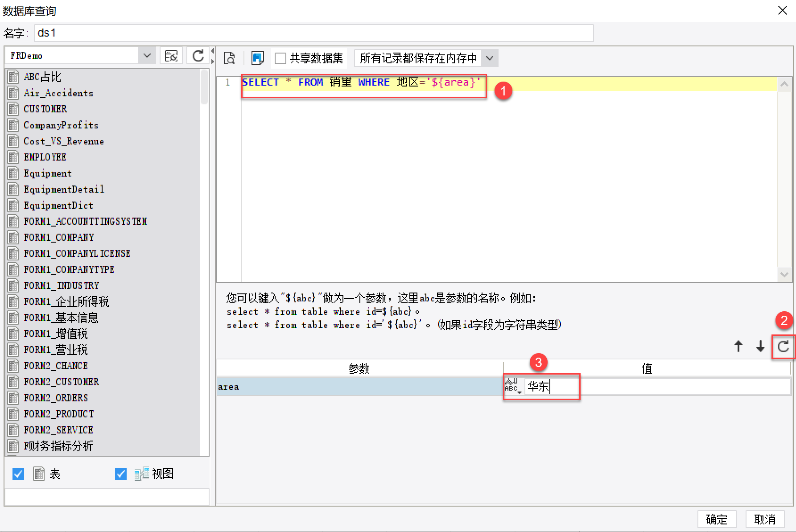Select the FORM1_COMPANYLICENSE table
Image resolution: width=796 pixels, height=532 pixels.
coord(77,253)
